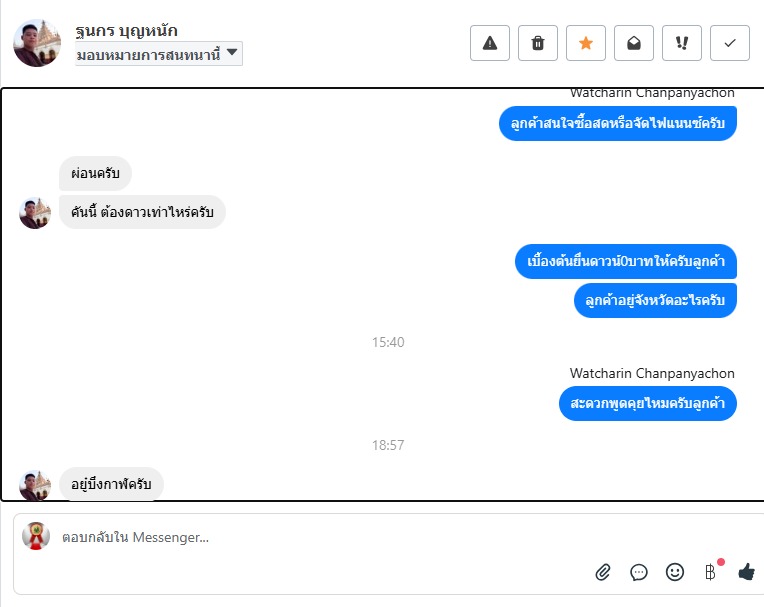This screenshot has width=764, height=607.
Task: Open the assign conversation dropdown
Action: 158,54
